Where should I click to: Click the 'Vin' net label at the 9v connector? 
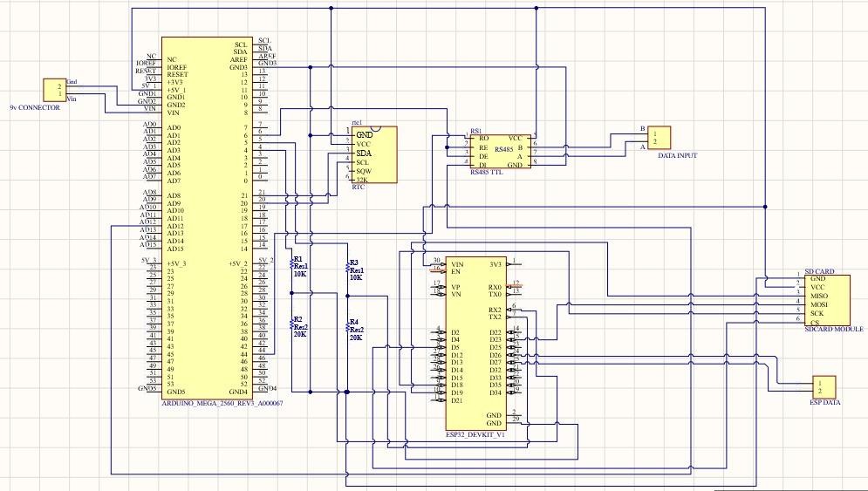tap(72, 99)
